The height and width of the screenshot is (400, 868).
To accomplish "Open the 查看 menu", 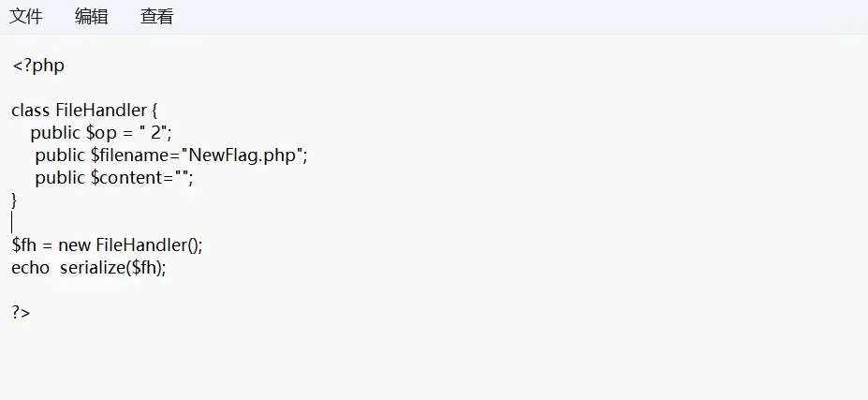I will click(156, 17).
